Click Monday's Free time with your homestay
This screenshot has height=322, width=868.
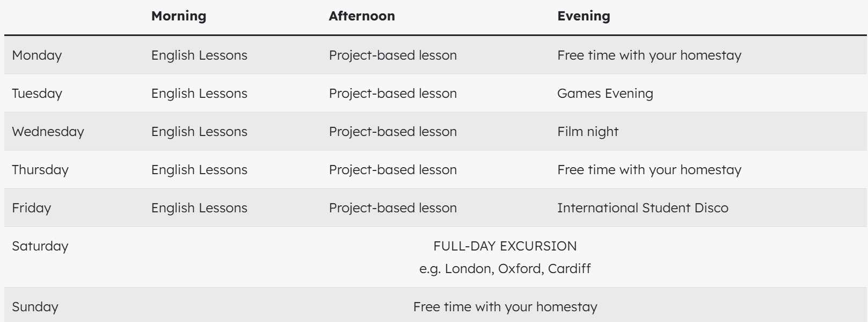pyautogui.click(x=649, y=55)
